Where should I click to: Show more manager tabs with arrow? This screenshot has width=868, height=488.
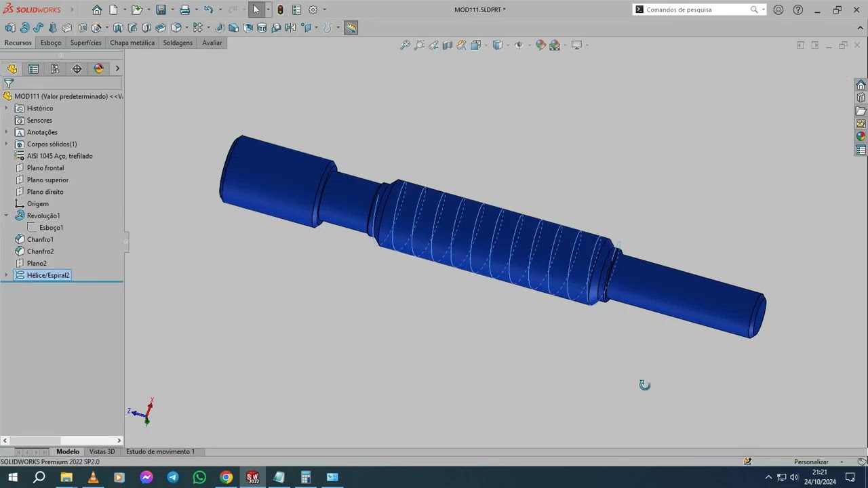point(117,68)
